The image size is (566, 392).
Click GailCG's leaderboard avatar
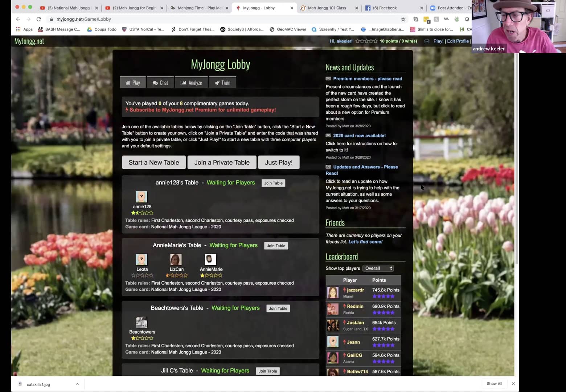point(333,358)
